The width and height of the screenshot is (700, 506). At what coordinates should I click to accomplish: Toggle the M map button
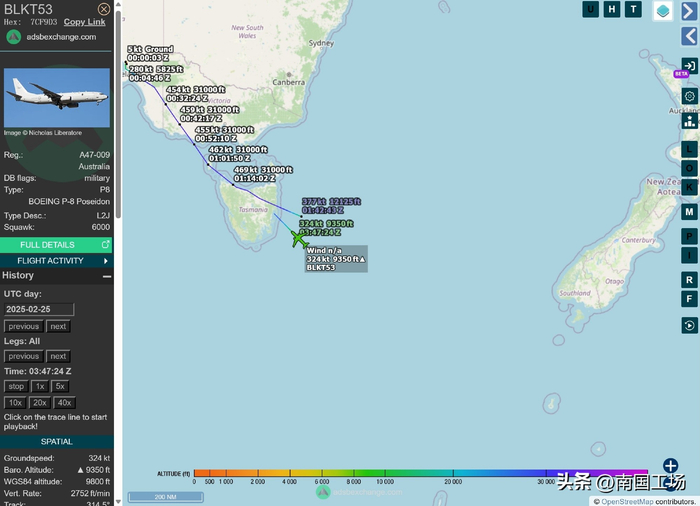(689, 212)
